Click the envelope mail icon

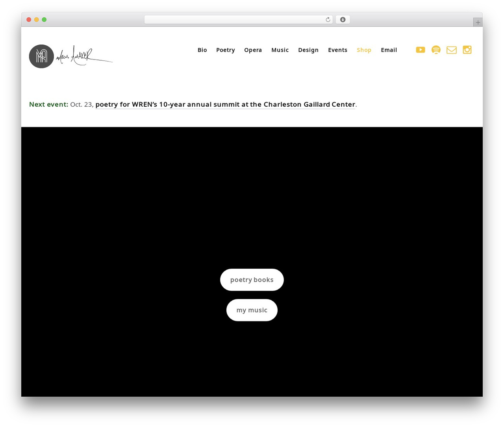pyautogui.click(x=452, y=50)
